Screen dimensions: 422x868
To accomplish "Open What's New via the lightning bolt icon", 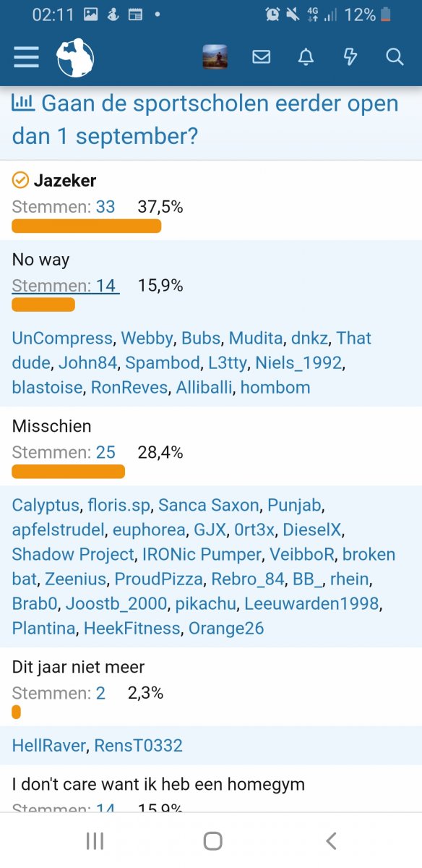I will pyautogui.click(x=350, y=56).
